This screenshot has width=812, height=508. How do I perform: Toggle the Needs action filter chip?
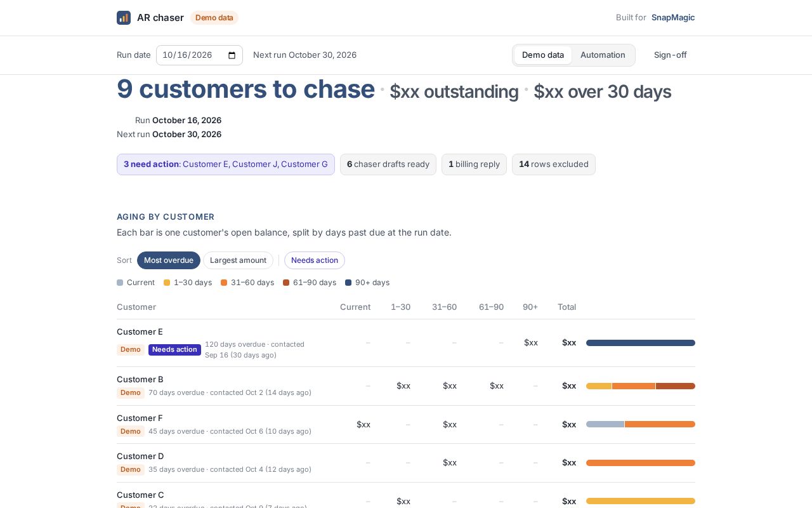point(315,260)
